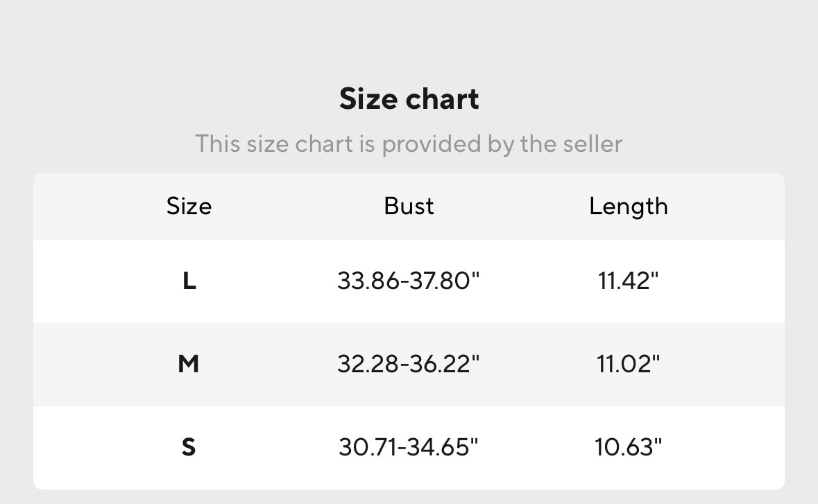
Task: Click bust measurement 33.86-37.80"
Action: click(x=409, y=281)
